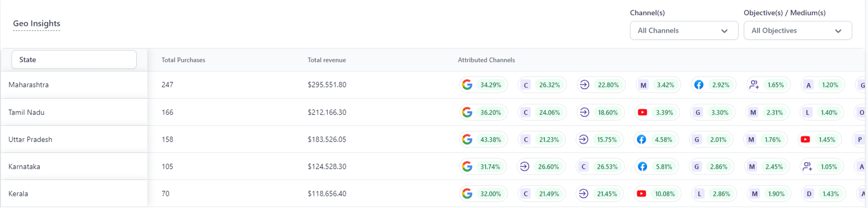Click C channel badge at 26.32%
The image size is (868, 208).
click(526, 85)
